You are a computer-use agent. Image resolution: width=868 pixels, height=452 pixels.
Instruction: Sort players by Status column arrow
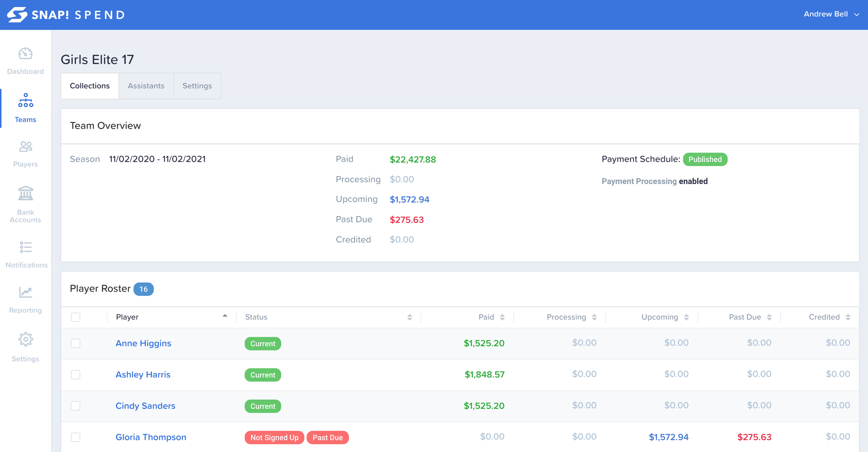410,317
